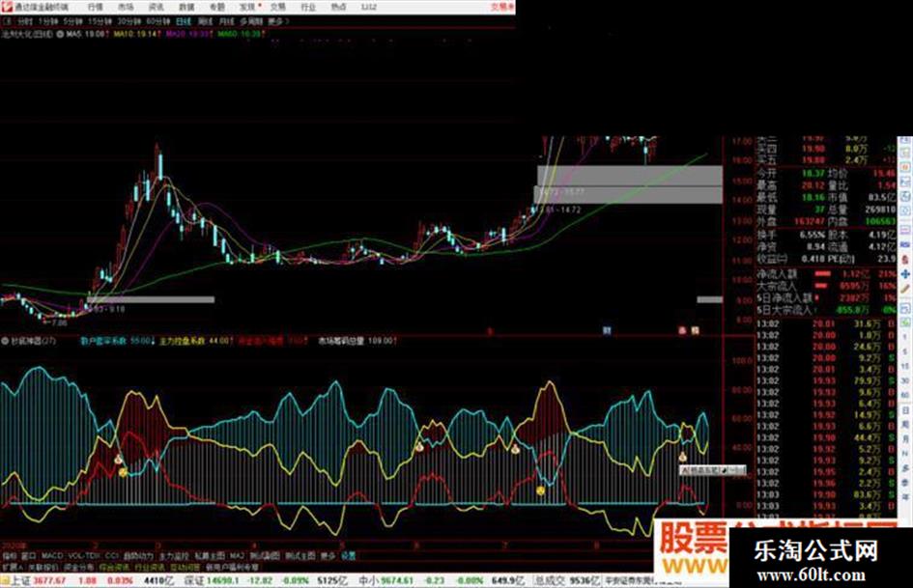
Task: Switch chart to 5分钟 period
Action: pyautogui.click(x=72, y=21)
